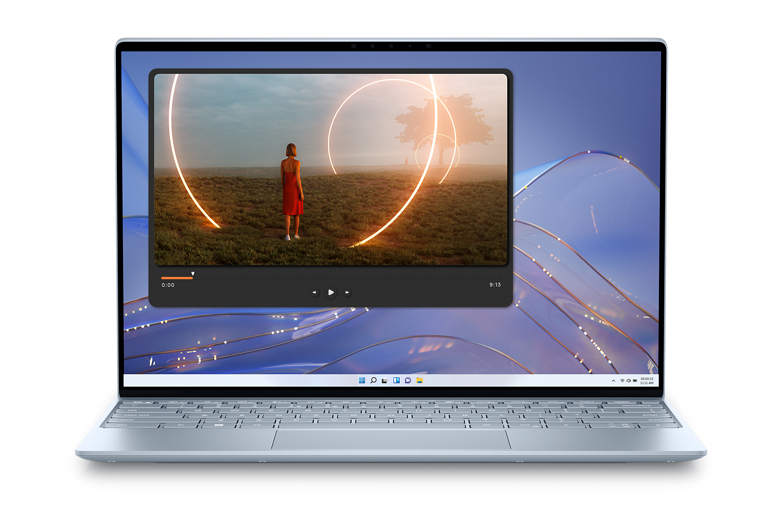The width and height of the screenshot is (782, 532).
Task: Play the video
Action: [x=331, y=292]
